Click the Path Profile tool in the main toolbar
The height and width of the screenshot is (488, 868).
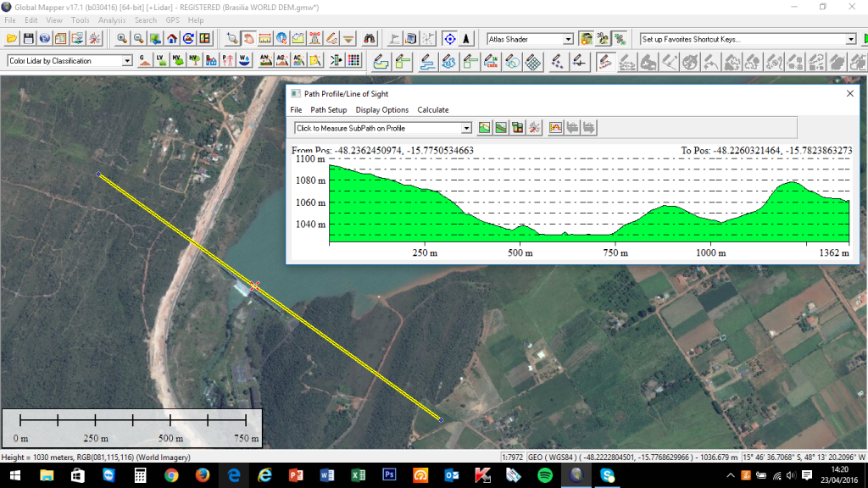tap(298, 39)
